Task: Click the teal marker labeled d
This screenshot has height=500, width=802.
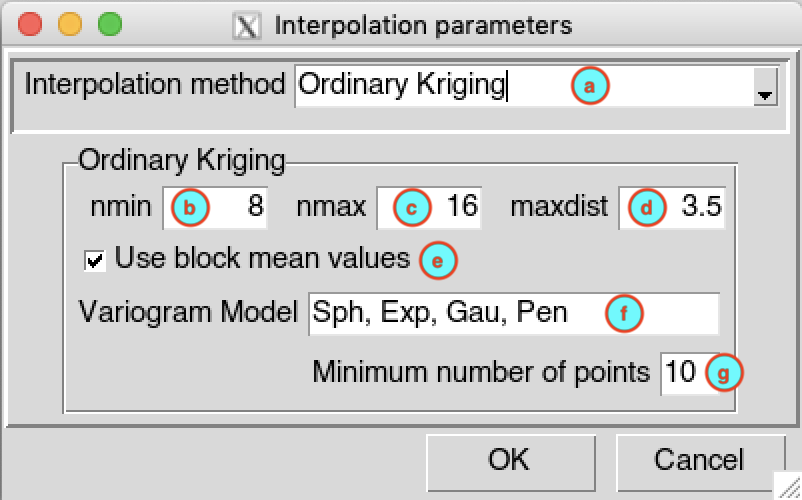Action: tap(647, 208)
